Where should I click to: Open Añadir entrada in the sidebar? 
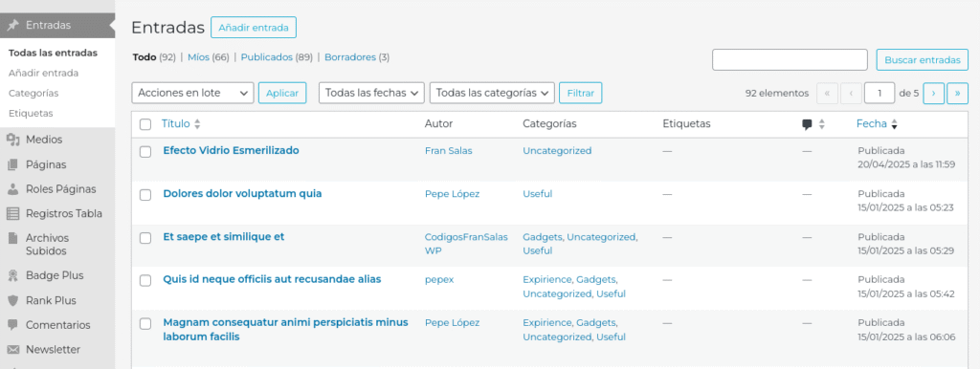[x=44, y=73]
